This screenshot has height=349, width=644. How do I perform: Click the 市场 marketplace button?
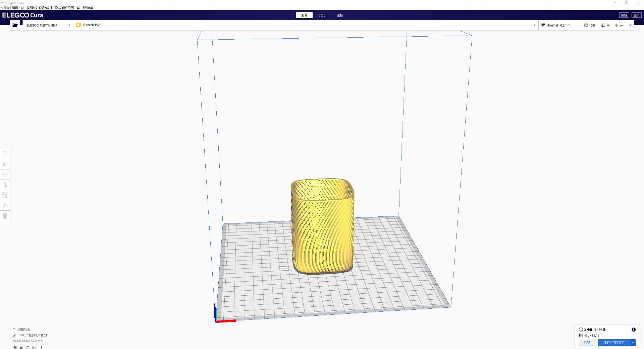click(624, 15)
